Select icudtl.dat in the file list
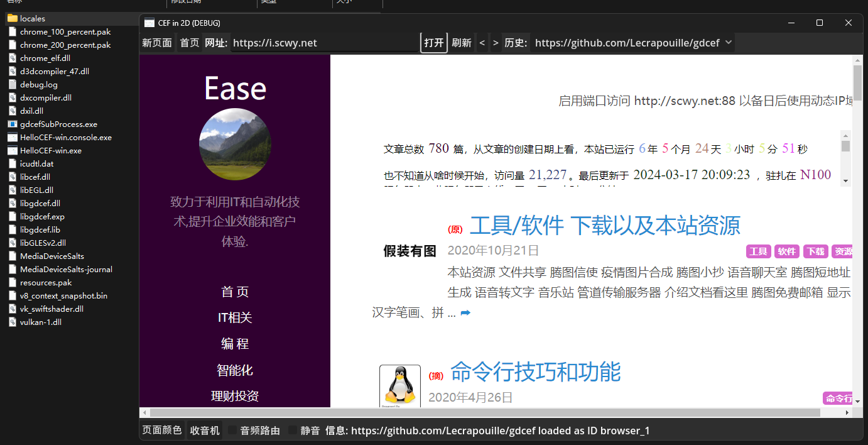868x445 pixels. [37, 164]
